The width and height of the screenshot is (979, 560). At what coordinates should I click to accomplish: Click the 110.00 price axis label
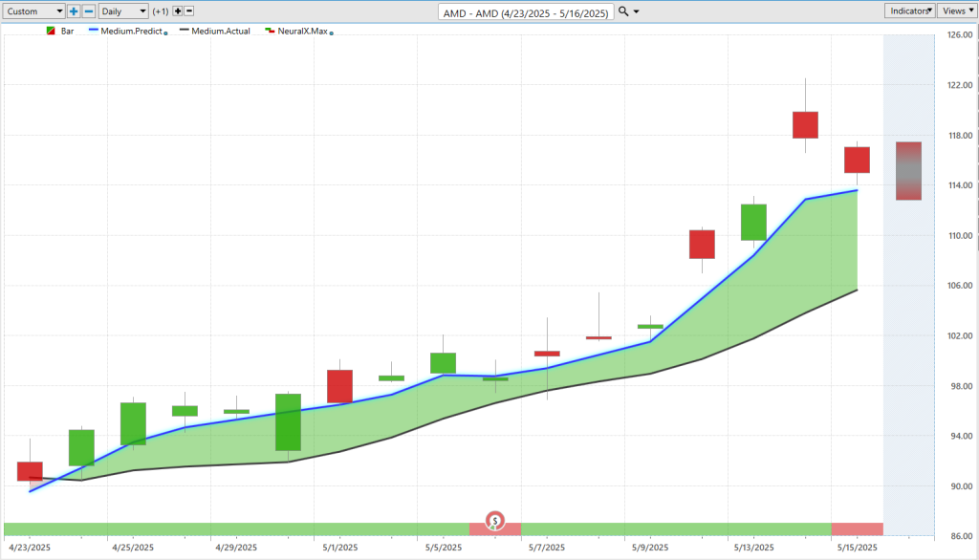pyautogui.click(x=960, y=235)
